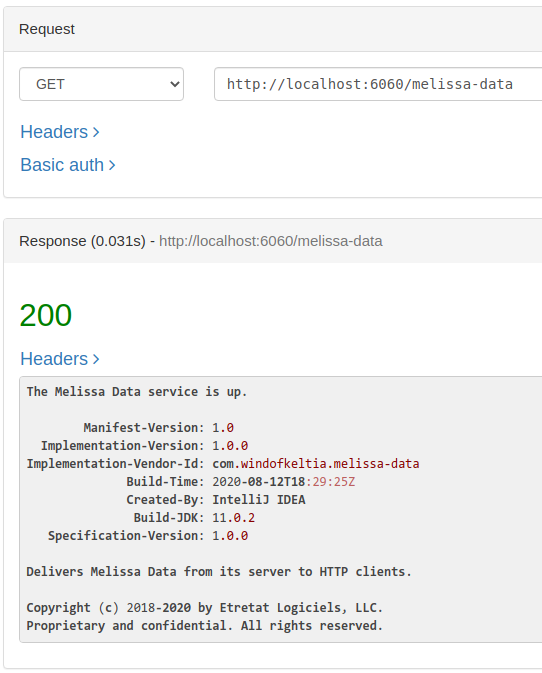542x673 pixels.
Task: Click the chevron beside request Headers
Action: (x=96, y=132)
